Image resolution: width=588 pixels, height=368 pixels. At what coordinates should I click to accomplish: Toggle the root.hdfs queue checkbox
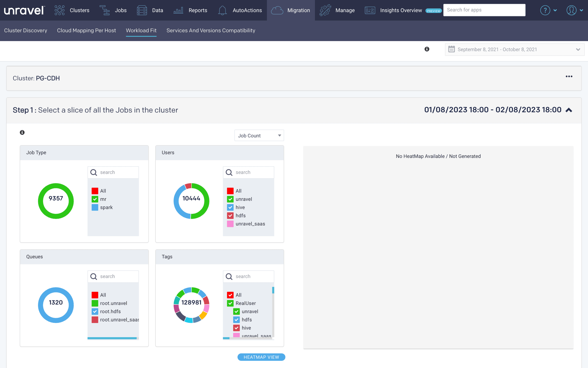coord(95,311)
